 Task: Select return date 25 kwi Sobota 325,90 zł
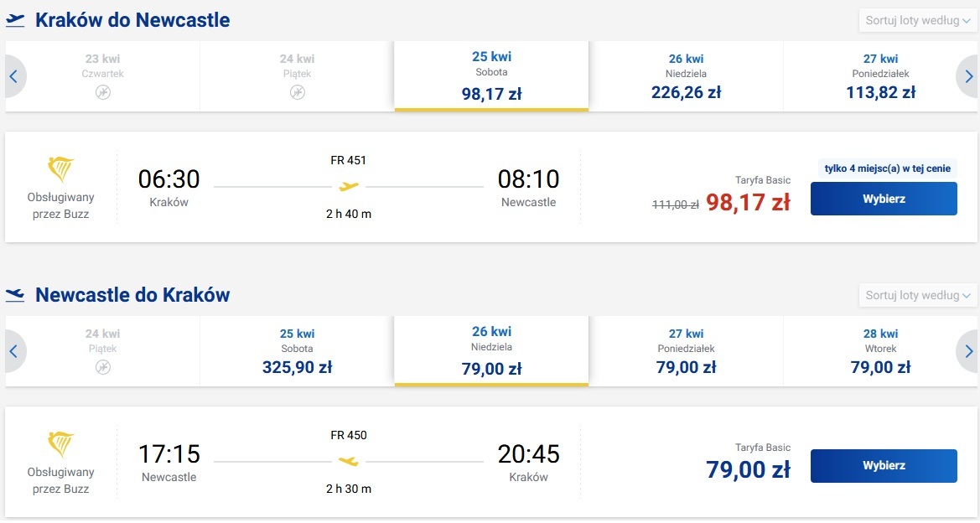tap(298, 351)
